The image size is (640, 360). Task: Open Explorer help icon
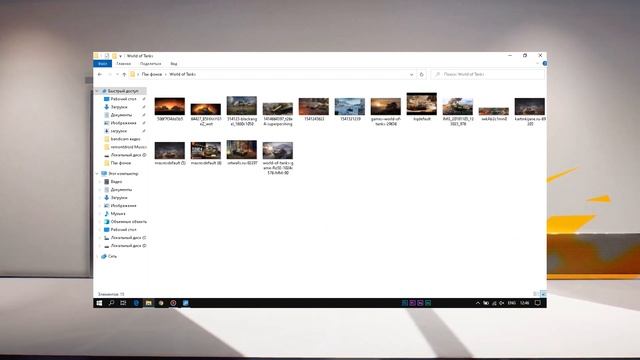point(544,64)
